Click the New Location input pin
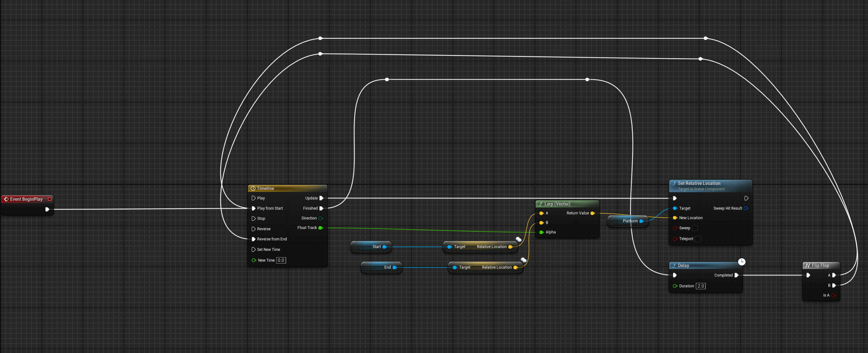Image resolution: width=868 pixels, height=353 pixels. pos(675,218)
